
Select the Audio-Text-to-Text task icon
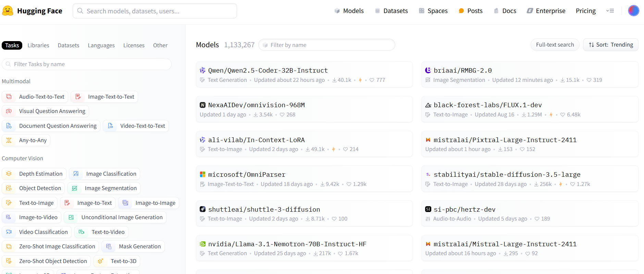click(x=9, y=97)
